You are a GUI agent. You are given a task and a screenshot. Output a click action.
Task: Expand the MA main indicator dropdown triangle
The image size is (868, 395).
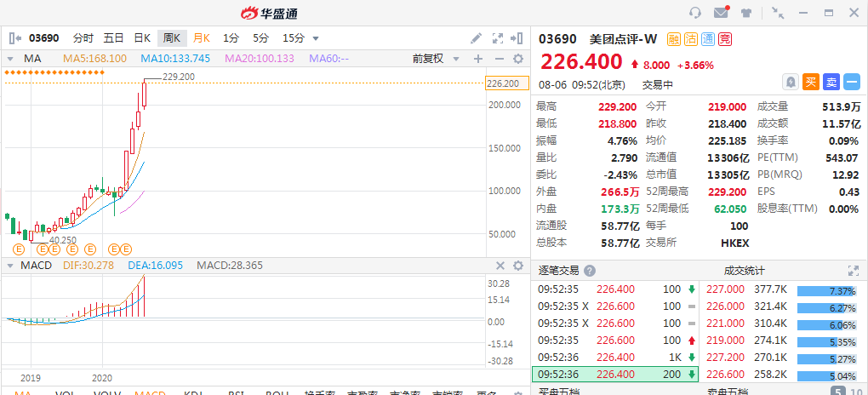pyautogui.click(x=10, y=59)
